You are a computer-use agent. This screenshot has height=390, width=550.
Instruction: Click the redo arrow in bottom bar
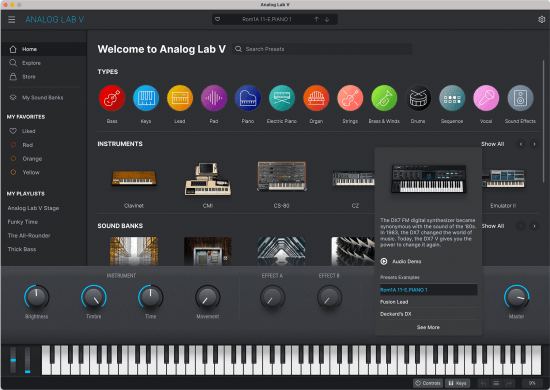(x=509, y=383)
